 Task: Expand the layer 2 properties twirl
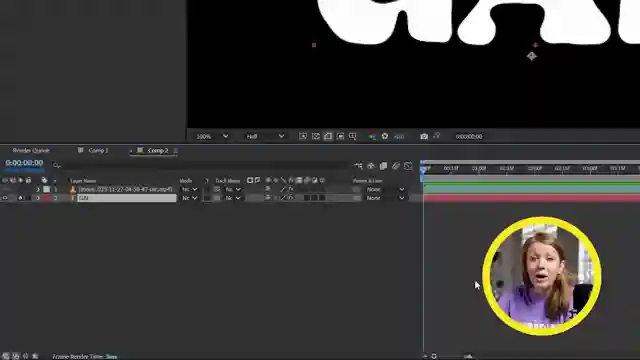point(38,198)
